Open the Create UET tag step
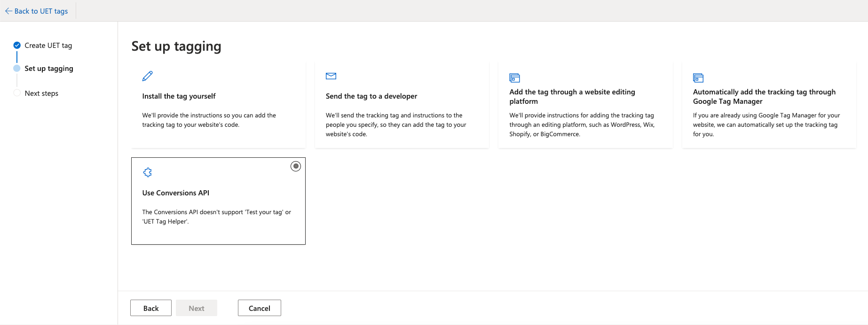The height and width of the screenshot is (325, 868). 48,46
